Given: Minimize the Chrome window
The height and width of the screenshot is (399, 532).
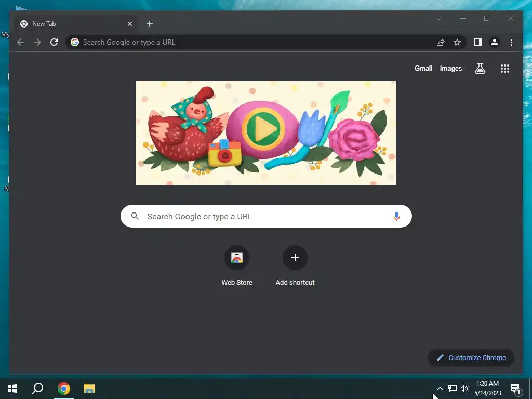Looking at the screenshot, I should (463, 18).
